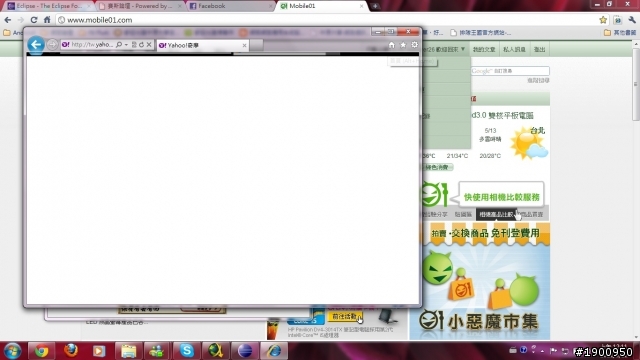The image size is (640, 360).
Task: Click the IE home icon
Action: pyautogui.click(x=391, y=45)
